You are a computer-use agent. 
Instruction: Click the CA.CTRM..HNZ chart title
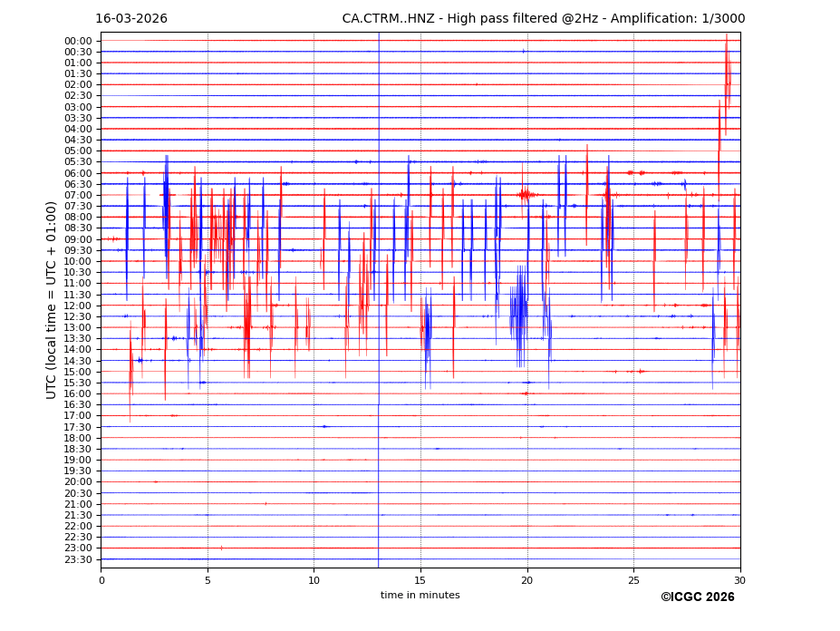(543, 19)
